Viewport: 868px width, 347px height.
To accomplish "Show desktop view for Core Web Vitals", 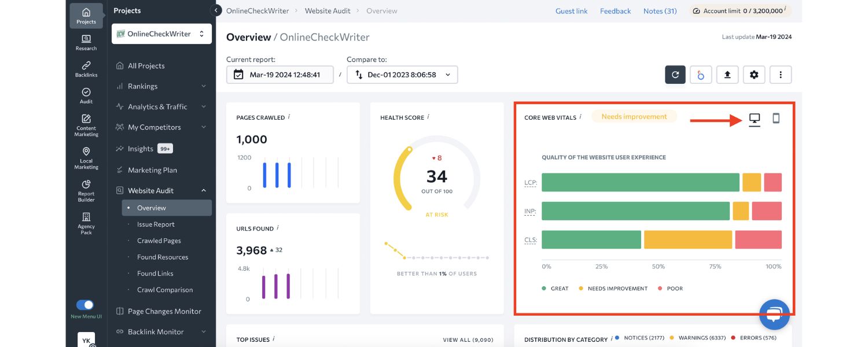I will point(755,117).
